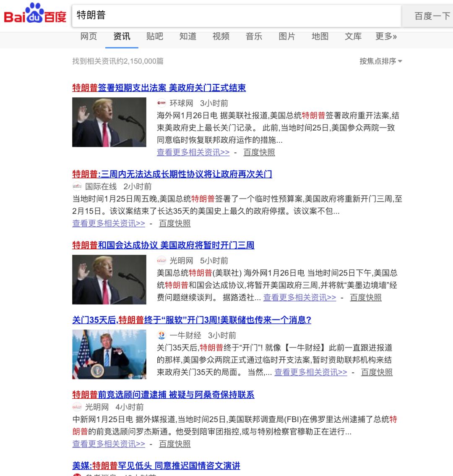The height and width of the screenshot is (476, 453).
Task: Expand the 更多» navigation menu
Action: pyautogui.click(x=385, y=37)
